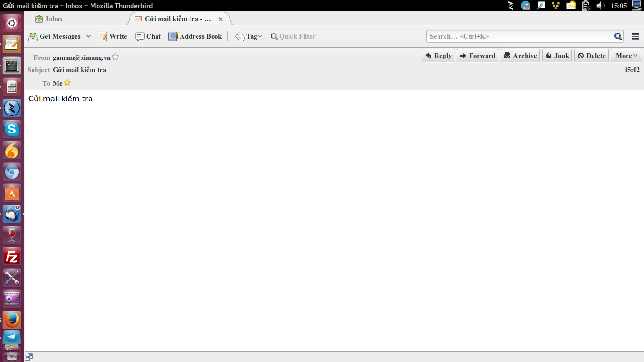
Task: Click the online status icon in status bar
Action: 29,357
